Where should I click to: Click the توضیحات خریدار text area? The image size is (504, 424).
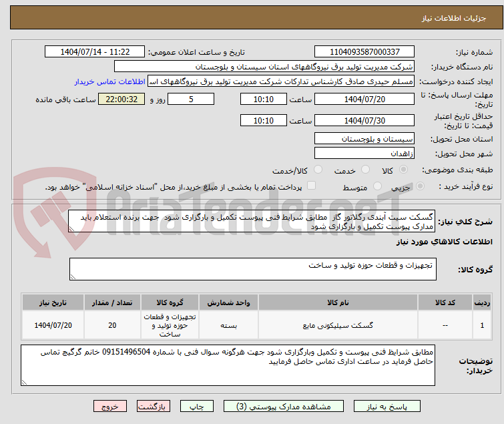[x=228, y=365]
